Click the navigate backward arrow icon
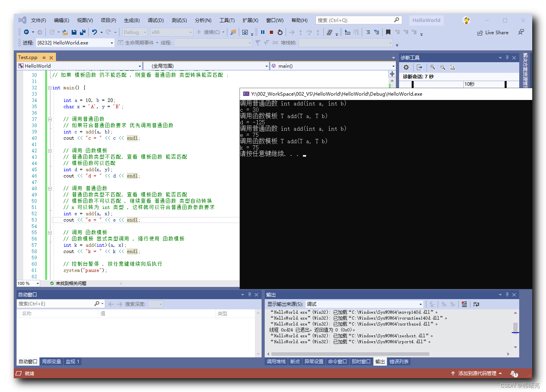The width and height of the screenshot is (546, 392). [x=26, y=32]
